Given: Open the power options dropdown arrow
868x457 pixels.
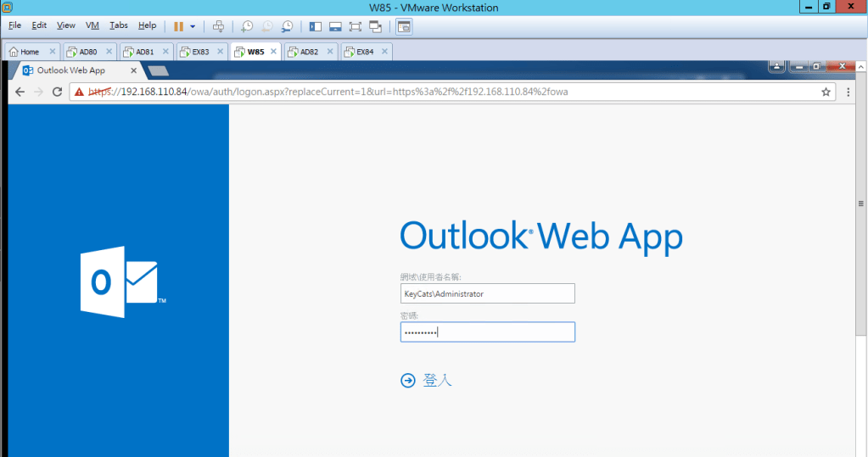Looking at the screenshot, I should coord(193,26).
